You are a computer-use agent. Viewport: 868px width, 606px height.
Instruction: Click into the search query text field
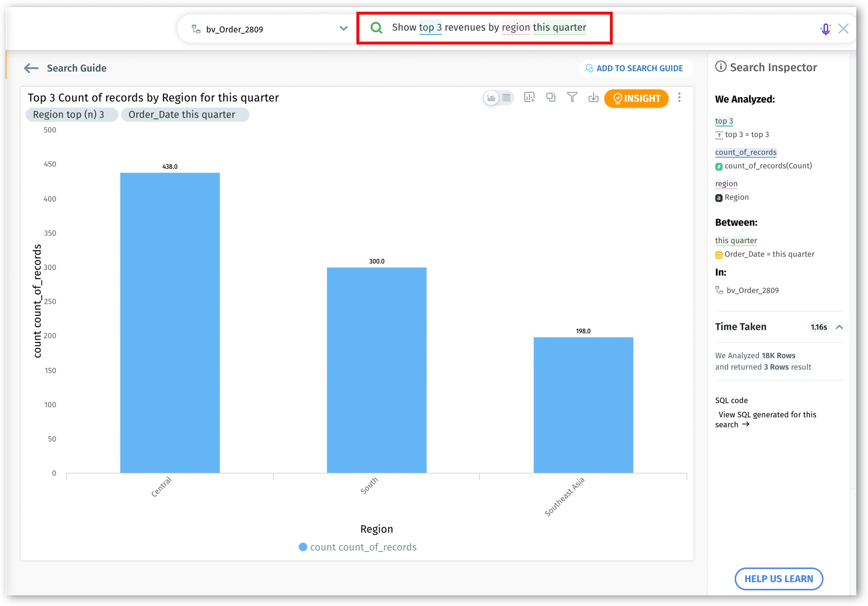(489, 27)
